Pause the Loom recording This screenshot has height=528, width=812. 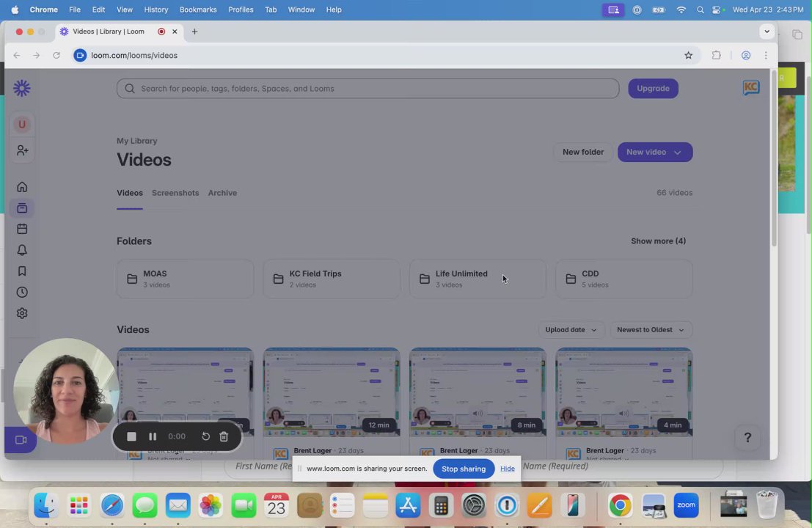[x=153, y=436]
